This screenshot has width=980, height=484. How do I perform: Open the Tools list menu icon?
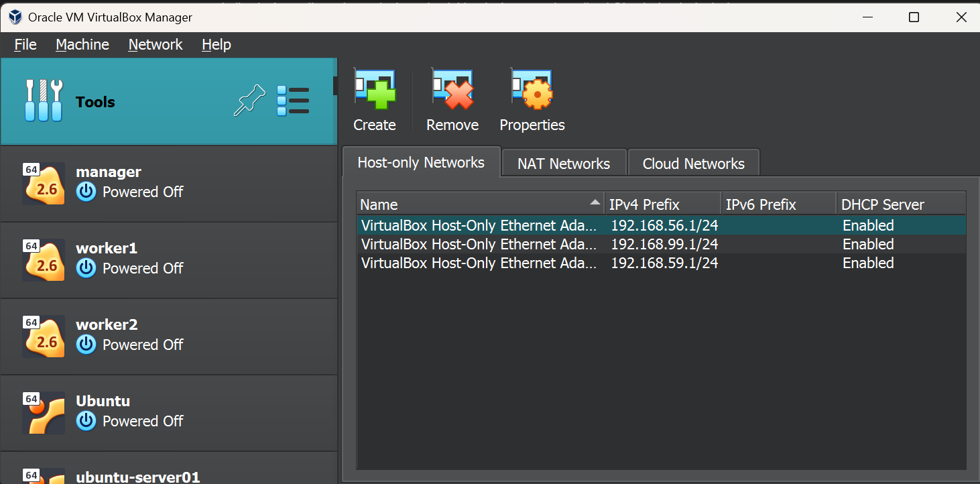click(293, 101)
